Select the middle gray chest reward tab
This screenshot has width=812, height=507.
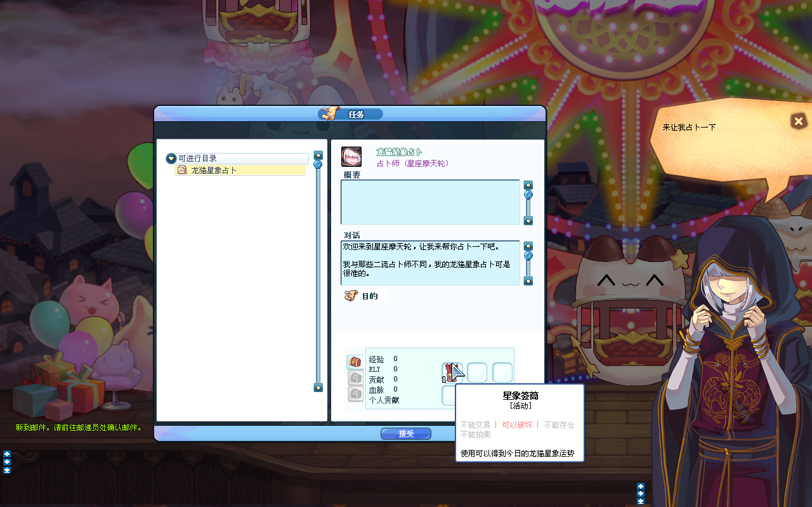point(355,378)
